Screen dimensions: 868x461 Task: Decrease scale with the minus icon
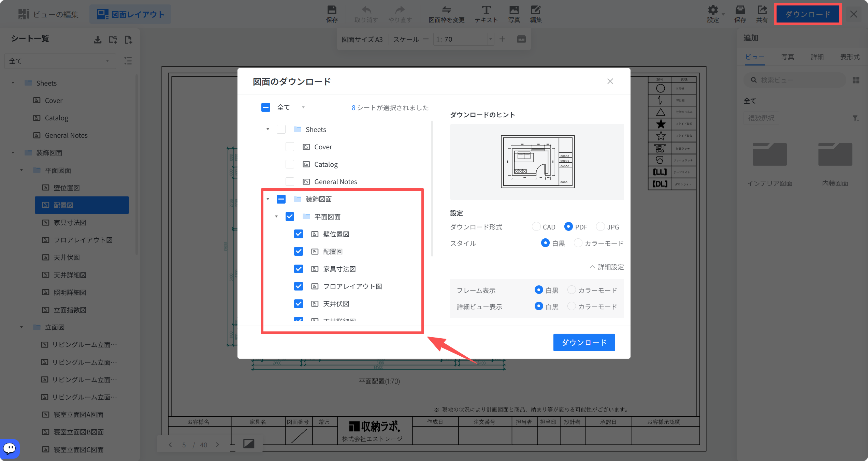pyautogui.click(x=425, y=39)
